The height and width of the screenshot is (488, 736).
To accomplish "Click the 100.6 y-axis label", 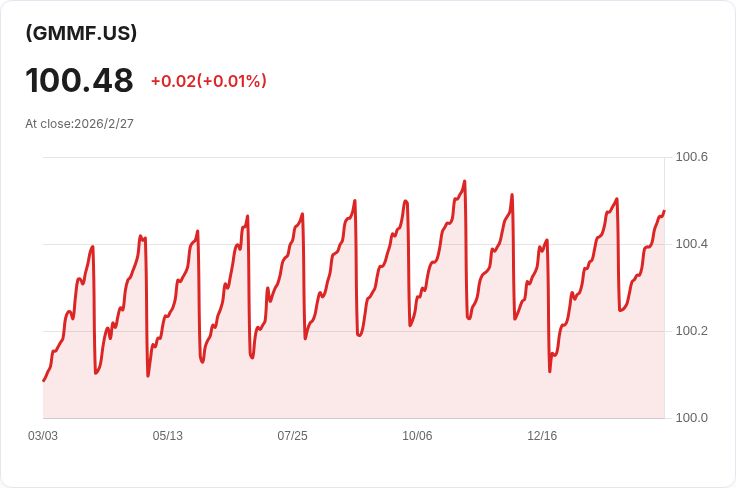I will point(691,157).
